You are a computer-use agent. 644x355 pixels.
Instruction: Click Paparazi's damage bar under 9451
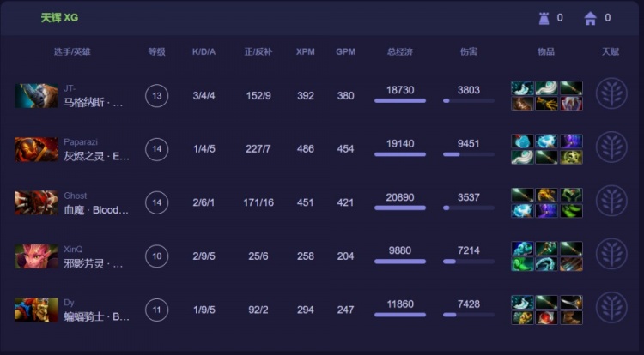tap(468, 154)
